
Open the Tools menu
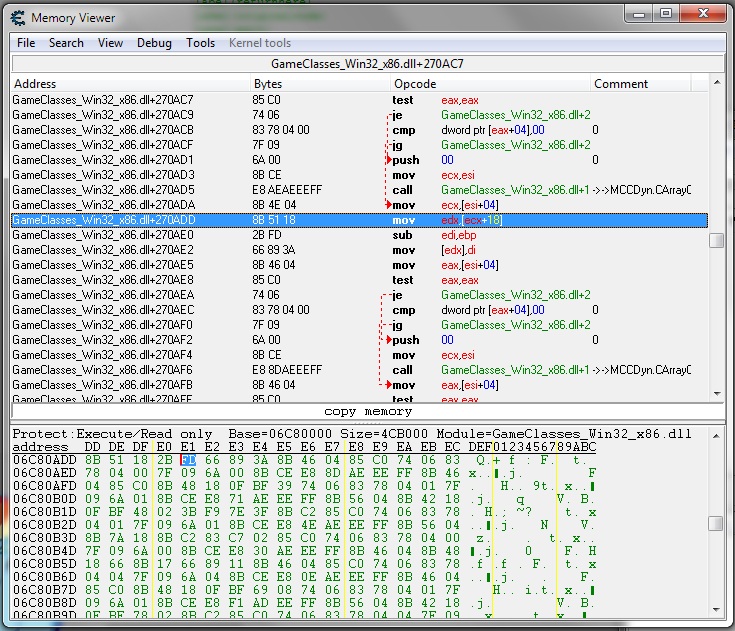[x=200, y=43]
